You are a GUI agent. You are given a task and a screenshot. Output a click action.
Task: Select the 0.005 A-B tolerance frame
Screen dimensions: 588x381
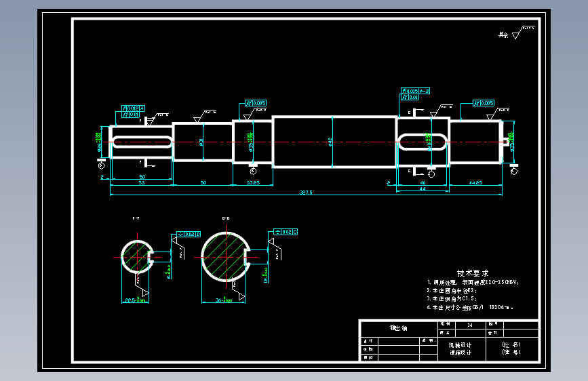click(415, 91)
